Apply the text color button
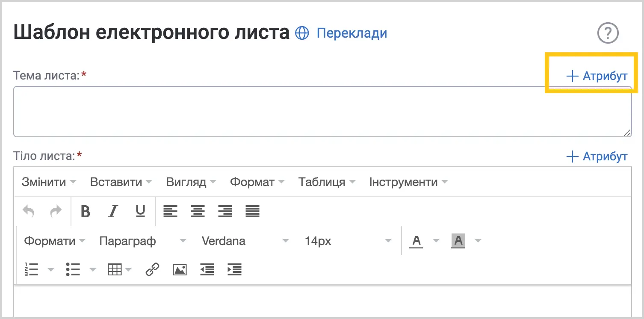 (416, 241)
